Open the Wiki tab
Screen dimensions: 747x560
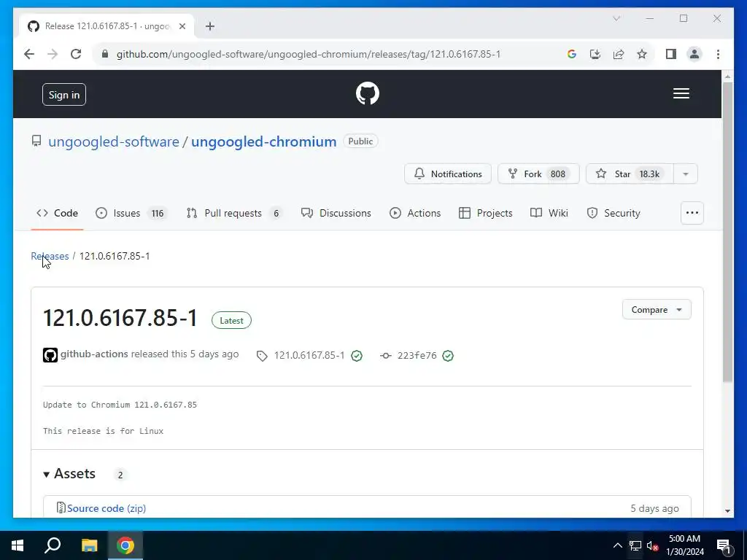[549, 214]
